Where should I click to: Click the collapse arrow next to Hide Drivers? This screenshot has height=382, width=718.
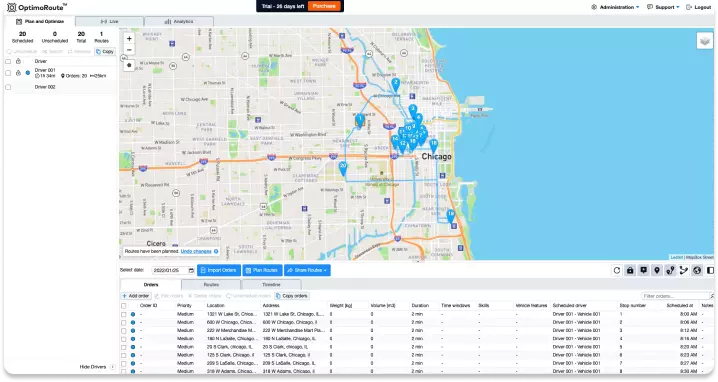(113, 367)
